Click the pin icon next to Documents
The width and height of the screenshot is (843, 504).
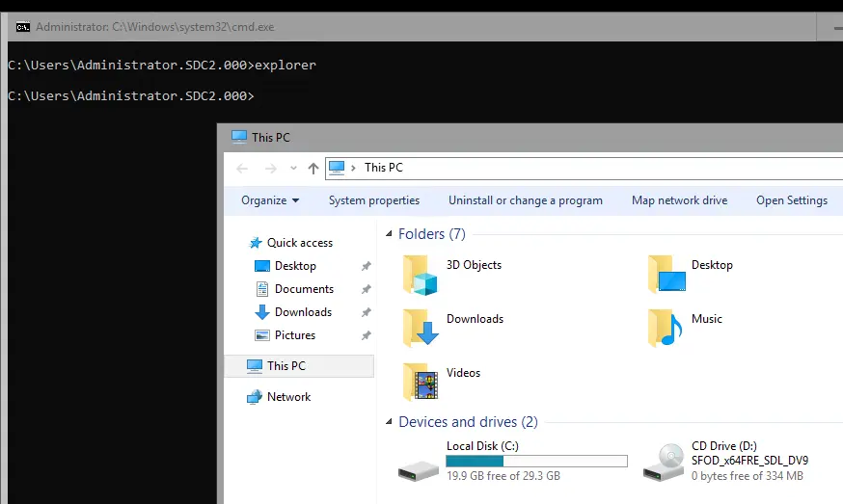click(367, 289)
